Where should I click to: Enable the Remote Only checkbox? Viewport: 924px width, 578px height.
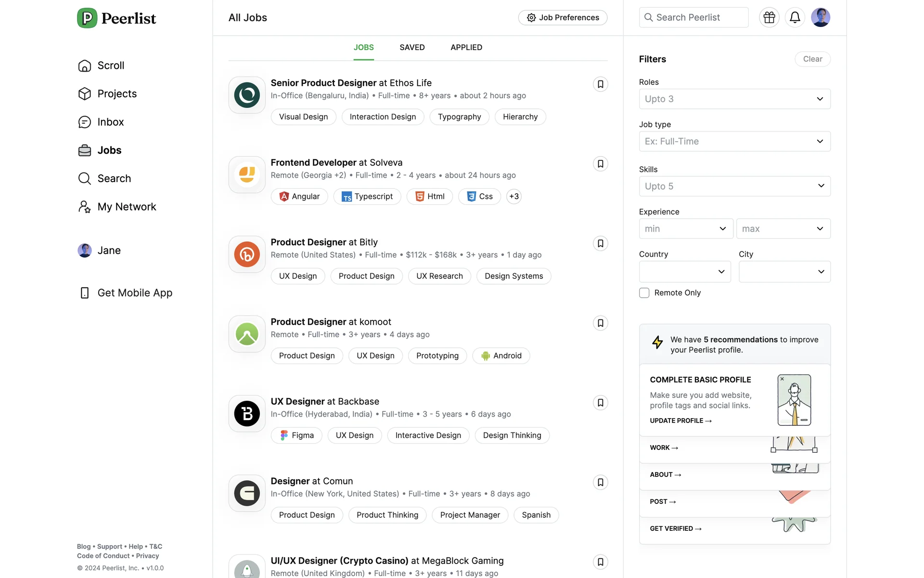pos(644,293)
